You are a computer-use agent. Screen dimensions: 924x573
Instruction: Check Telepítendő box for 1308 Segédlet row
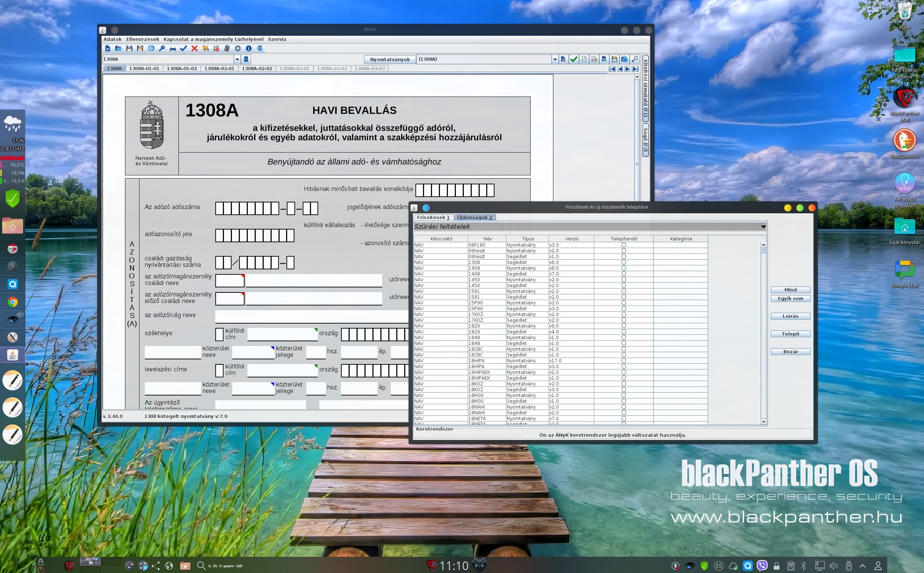[x=624, y=262]
